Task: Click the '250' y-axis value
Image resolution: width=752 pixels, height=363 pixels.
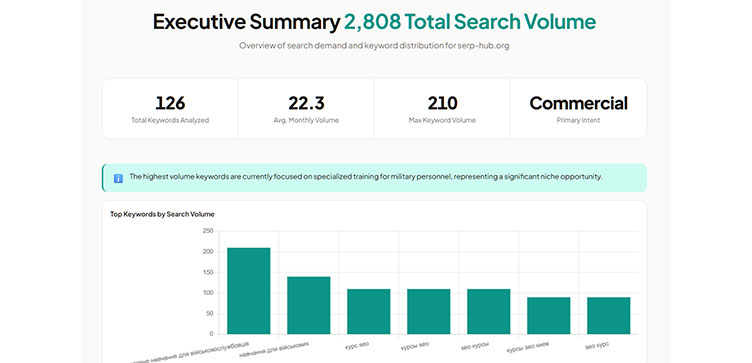Action: click(x=208, y=231)
